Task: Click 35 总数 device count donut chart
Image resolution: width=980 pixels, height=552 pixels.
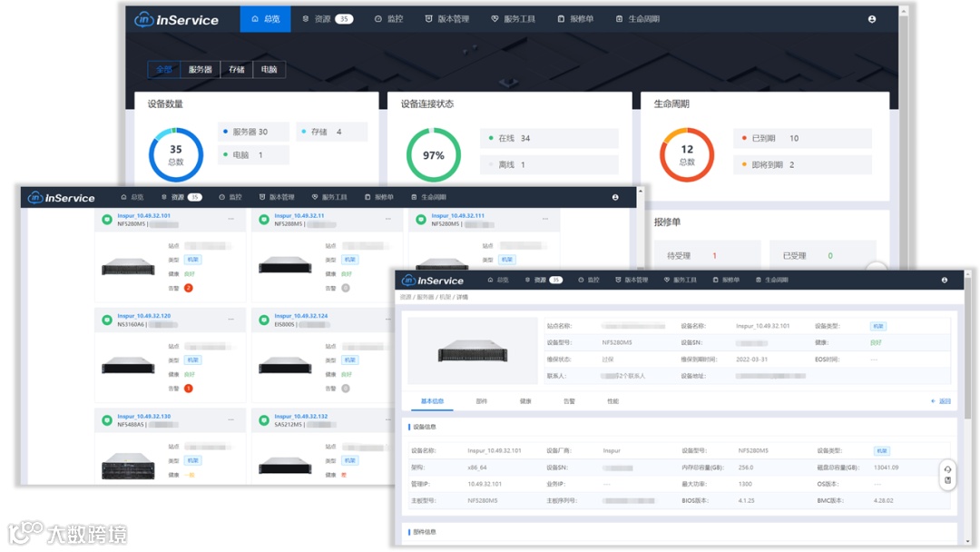Action: (x=176, y=155)
